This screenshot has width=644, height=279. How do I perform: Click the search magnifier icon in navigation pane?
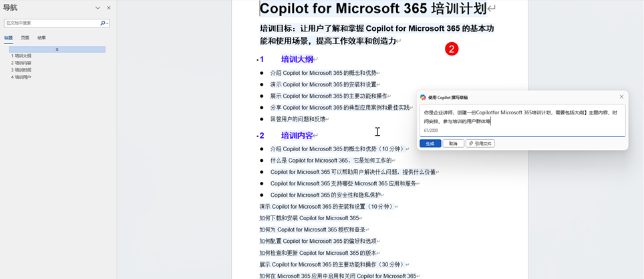[x=102, y=23]
